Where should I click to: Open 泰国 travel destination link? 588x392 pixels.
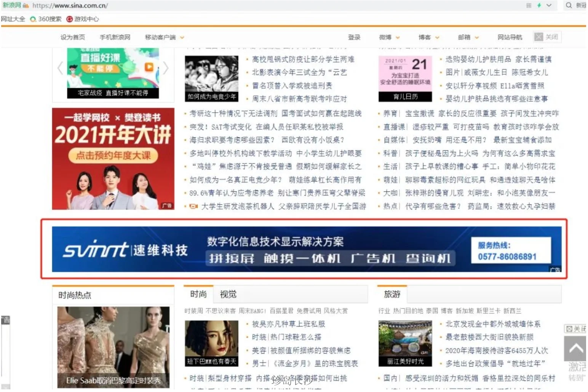432,311
